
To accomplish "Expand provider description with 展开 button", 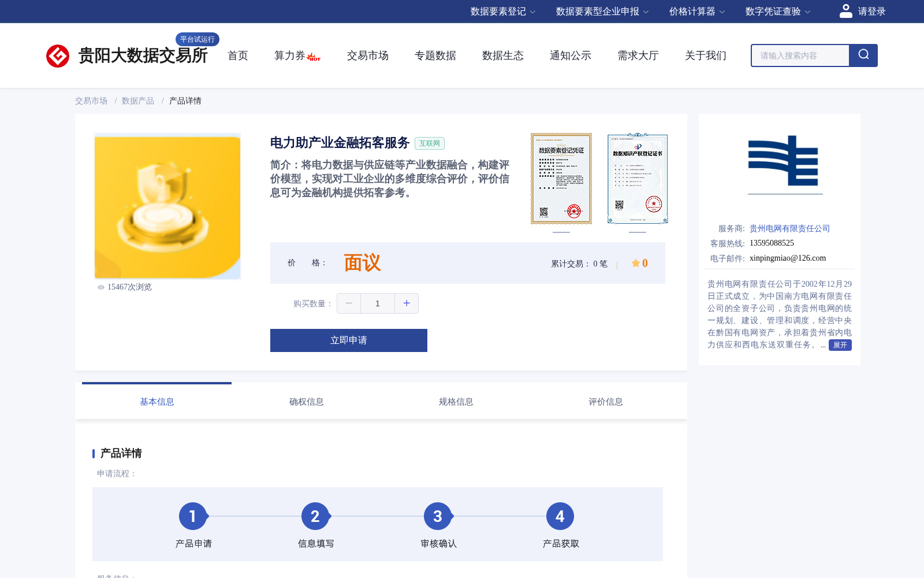I will point(840,345).
